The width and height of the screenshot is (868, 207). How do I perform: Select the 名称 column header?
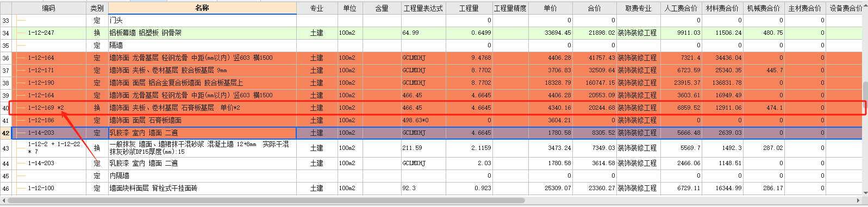202,8
